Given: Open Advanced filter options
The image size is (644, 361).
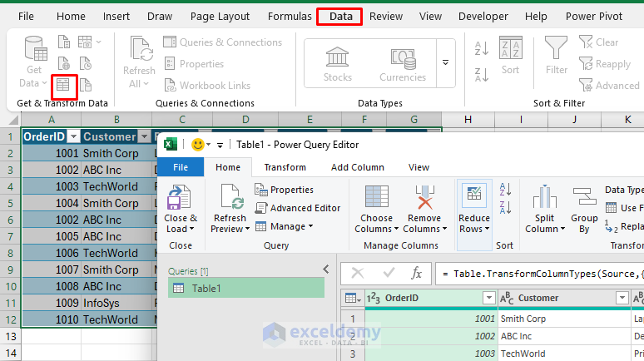Looking at the screenshot, I should (x=610, y=86).
